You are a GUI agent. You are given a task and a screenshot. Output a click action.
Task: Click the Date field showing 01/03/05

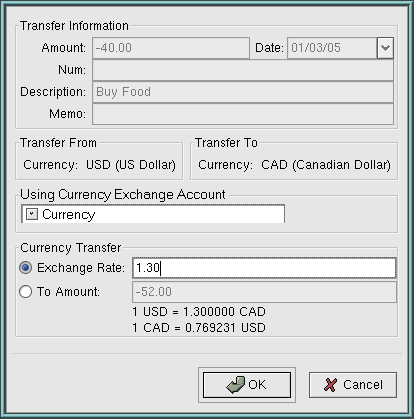coord(332,48)
